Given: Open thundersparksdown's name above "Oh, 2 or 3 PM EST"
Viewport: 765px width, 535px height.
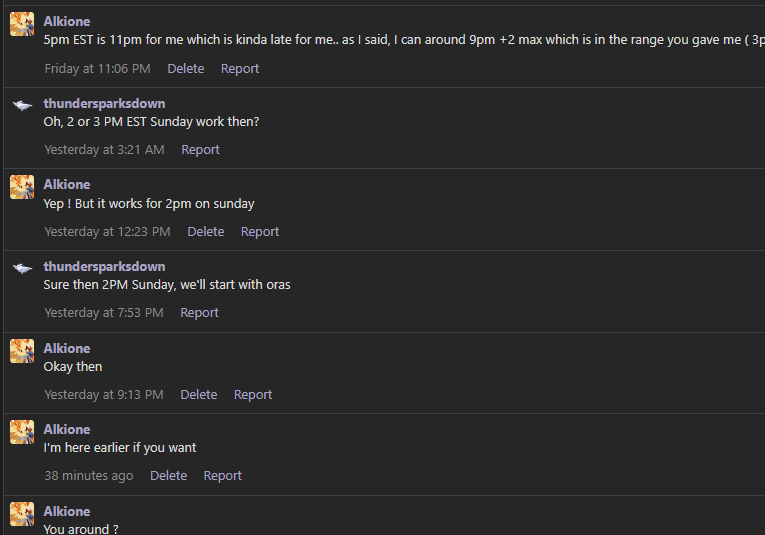Looking at the screenshot, I should coord(104,104).
